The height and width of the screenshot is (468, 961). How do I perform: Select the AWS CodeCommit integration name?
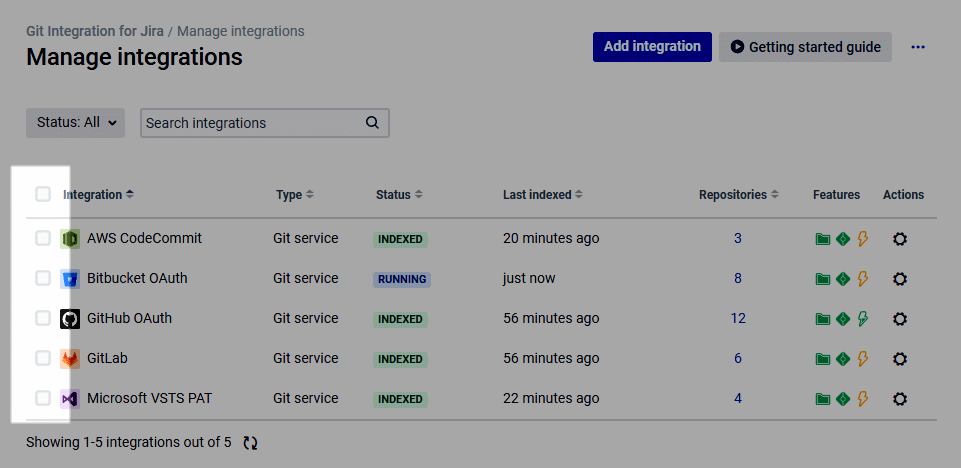[144, 238]
